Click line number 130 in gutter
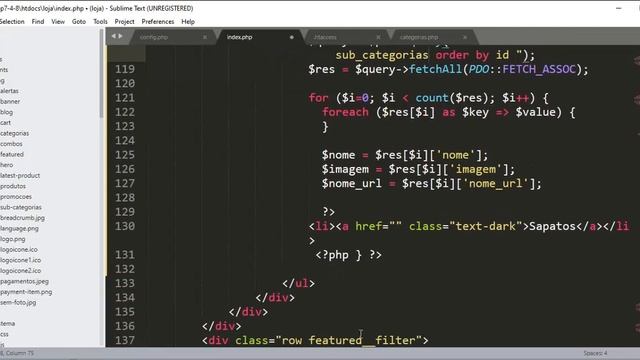The height and width of the screenshot is (360, 640). pos(124,226)
